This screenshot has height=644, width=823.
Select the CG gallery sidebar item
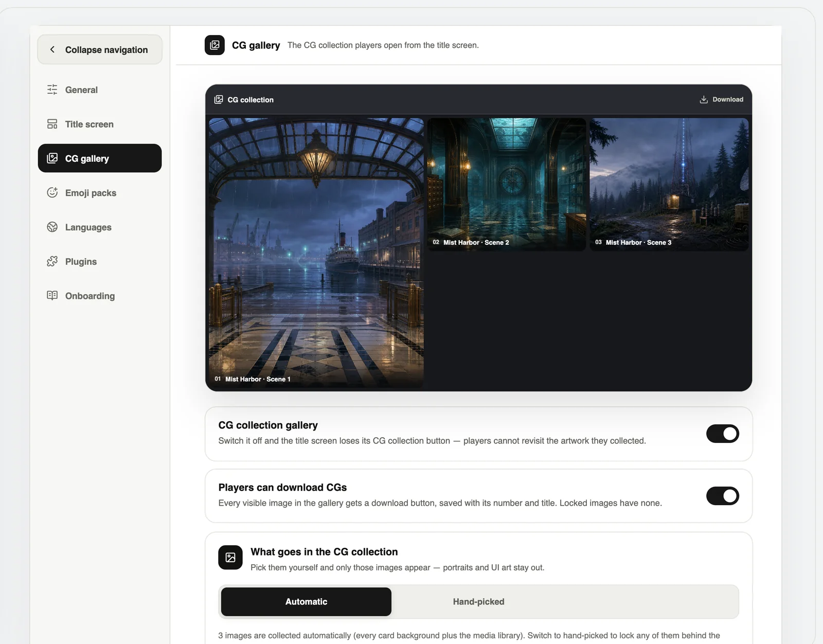click(x=100, y=158)
